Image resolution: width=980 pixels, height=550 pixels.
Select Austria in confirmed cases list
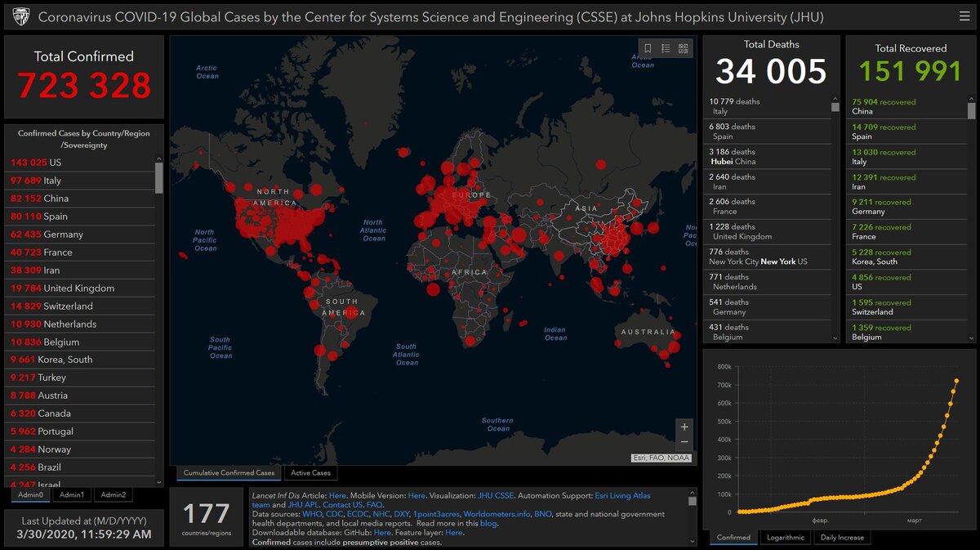tap(79, 396)
